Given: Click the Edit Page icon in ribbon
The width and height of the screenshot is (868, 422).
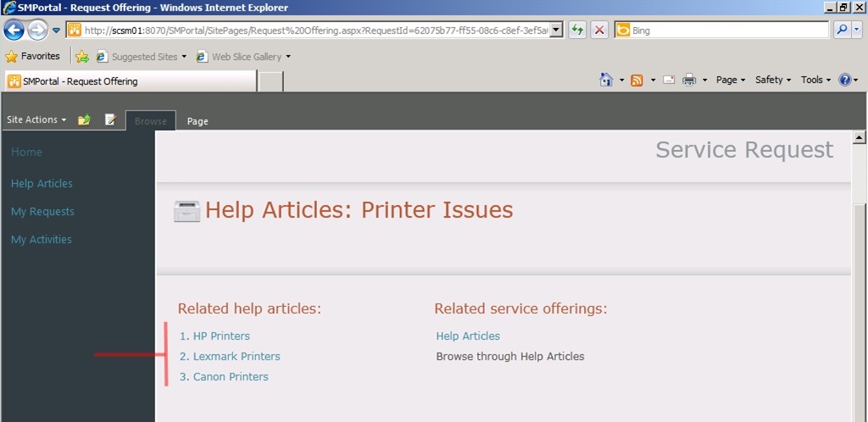Looking at the screenshot, I should [x=110, y=120].
